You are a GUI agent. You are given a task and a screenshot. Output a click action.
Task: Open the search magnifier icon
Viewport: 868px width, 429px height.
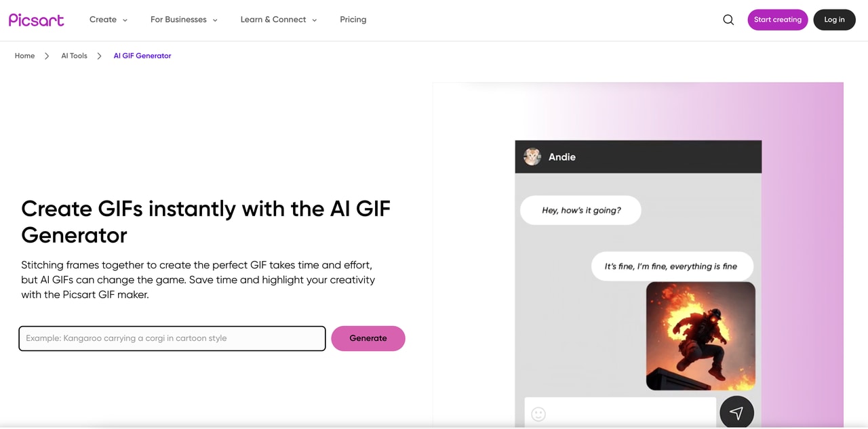728,20
